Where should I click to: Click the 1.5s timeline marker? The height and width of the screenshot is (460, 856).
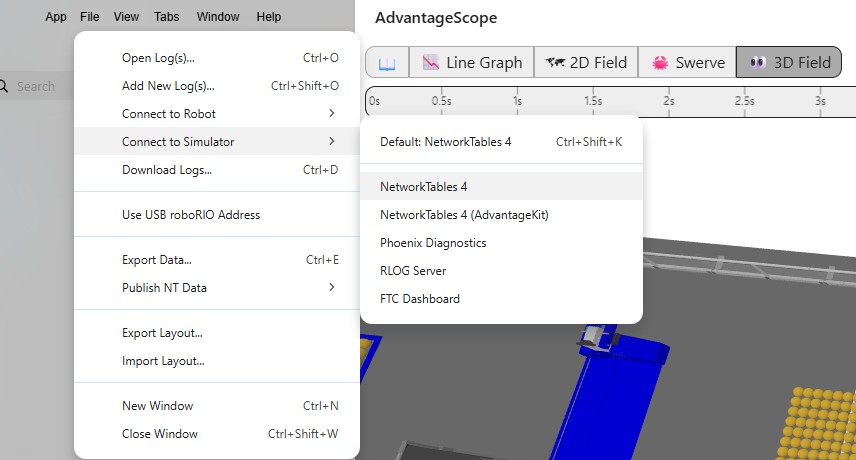[593, 101]
